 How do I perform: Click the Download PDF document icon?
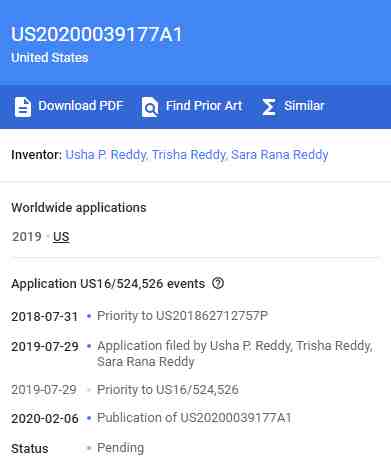pos(23,107)
